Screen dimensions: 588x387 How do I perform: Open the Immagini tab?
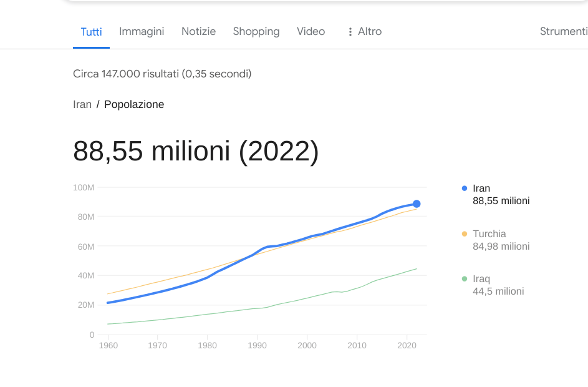tap(142, 31)
